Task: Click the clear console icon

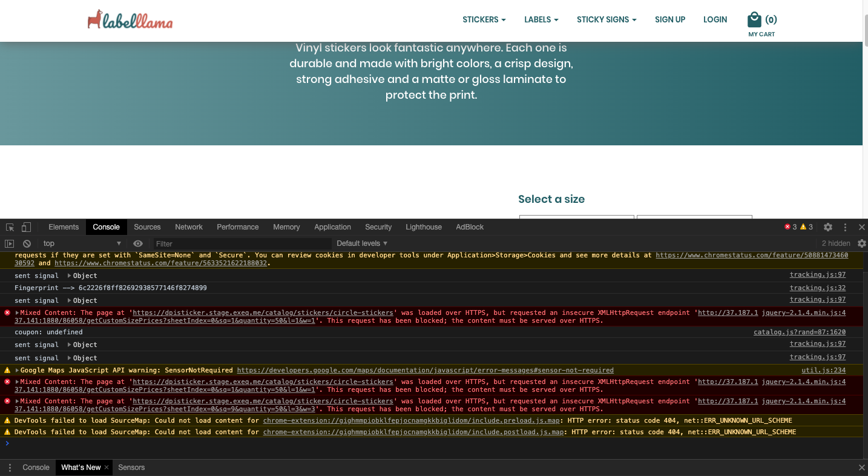Action: [27, 243]
